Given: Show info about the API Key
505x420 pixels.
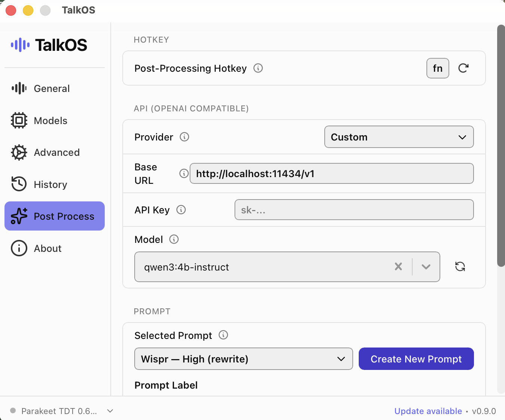Looking at the screenshot, I should point(181,210).
